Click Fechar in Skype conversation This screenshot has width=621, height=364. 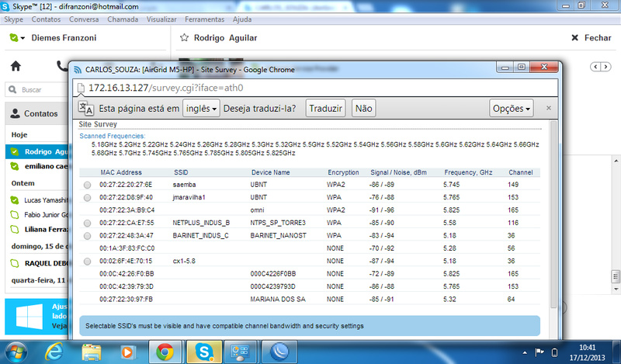click(592, 37)
